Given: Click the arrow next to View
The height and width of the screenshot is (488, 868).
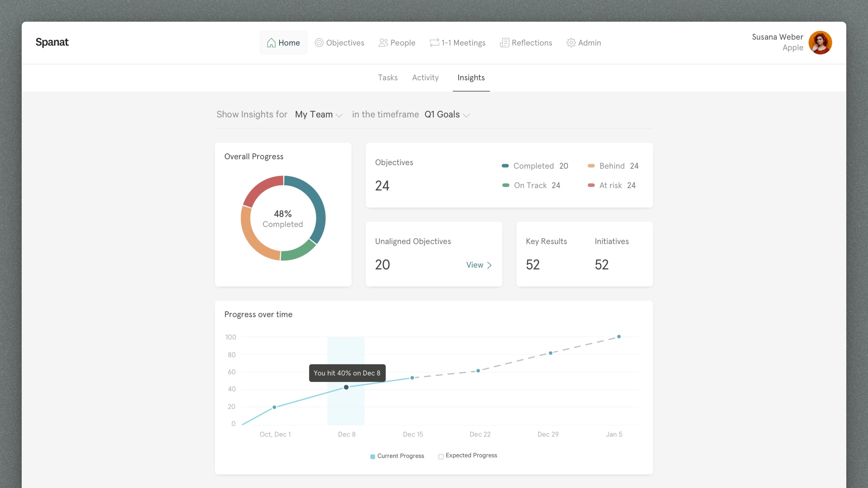Looking at the screenshot, I should pyautogui.click(x=490, y=265).
